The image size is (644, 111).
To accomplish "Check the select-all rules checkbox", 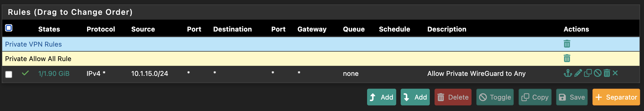I will tap(9, 28).
